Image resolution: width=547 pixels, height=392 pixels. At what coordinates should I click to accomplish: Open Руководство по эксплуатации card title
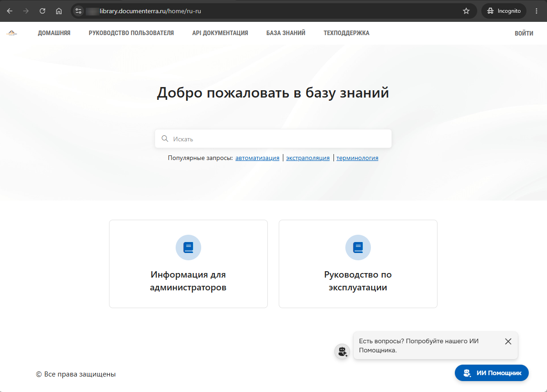click(358, 281)
